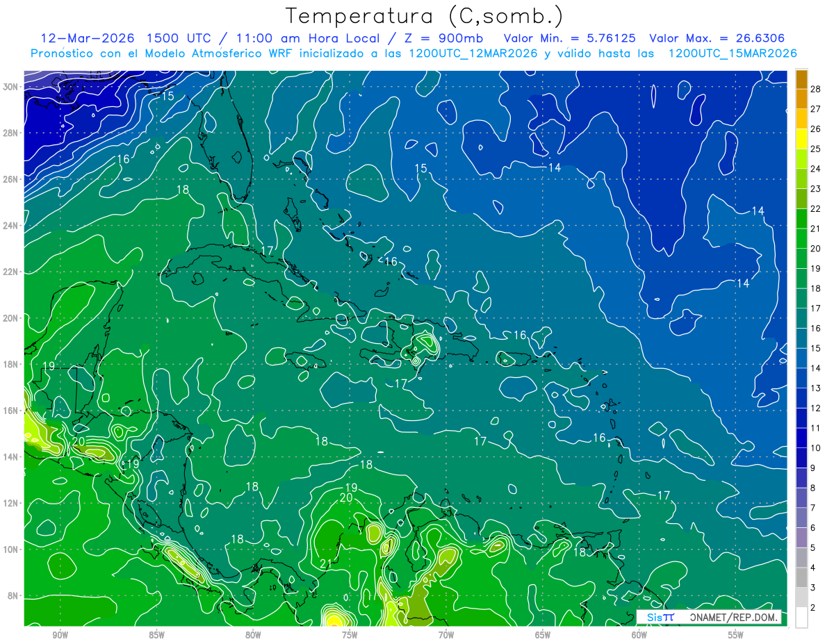Click the 65W longitude axis label
Image resolution: width=834 pixels, height=644 pixels.
543,635
